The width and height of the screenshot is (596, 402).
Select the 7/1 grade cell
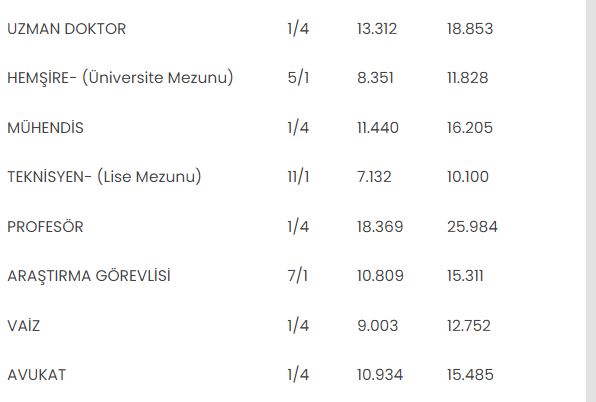(298, 276)
